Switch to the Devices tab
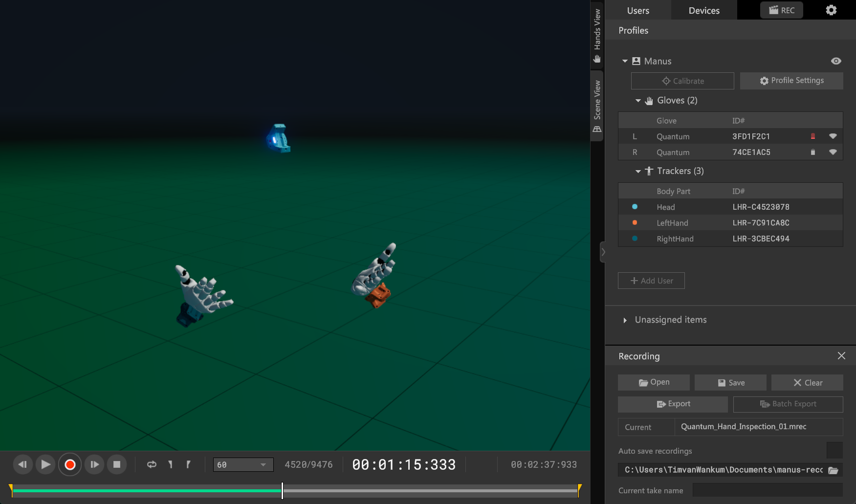 (703, 10)
